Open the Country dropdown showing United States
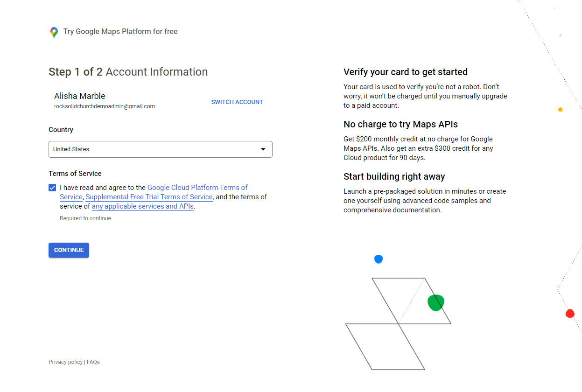Viewport: 582px width, 392px height. (x=161, y=149)
